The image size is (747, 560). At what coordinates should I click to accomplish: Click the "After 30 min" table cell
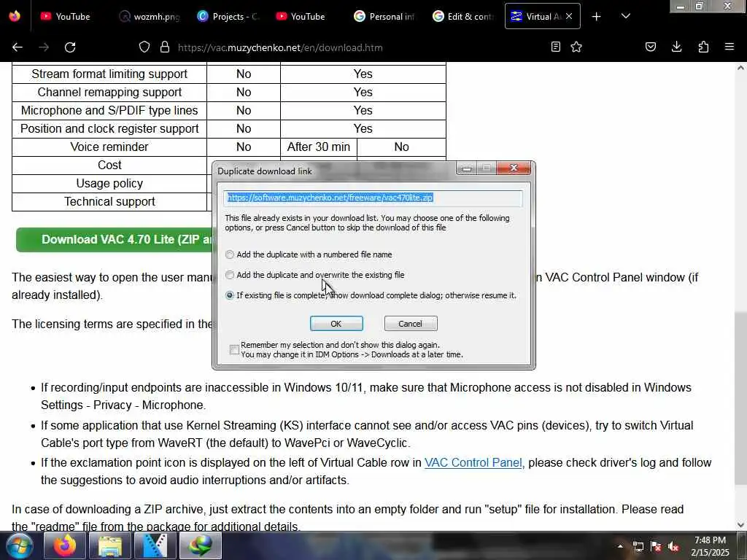click(319, 147)
